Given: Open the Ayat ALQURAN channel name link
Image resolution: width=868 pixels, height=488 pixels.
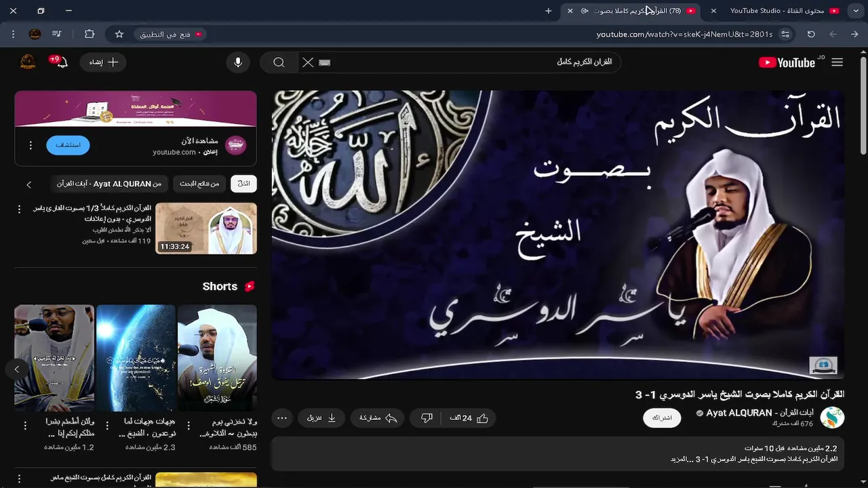Looking at the screenshot, I should pyautogui.click(x=759, y=413).
